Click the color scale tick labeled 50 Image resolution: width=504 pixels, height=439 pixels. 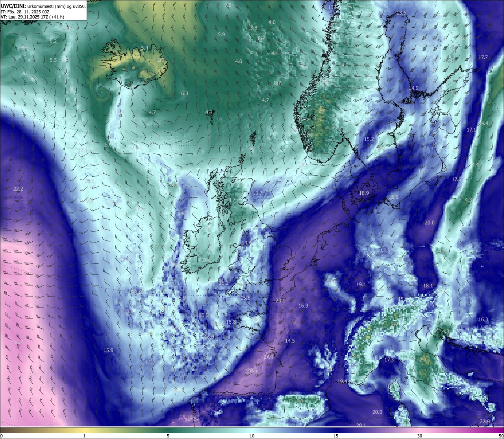(x=500, y=436)
